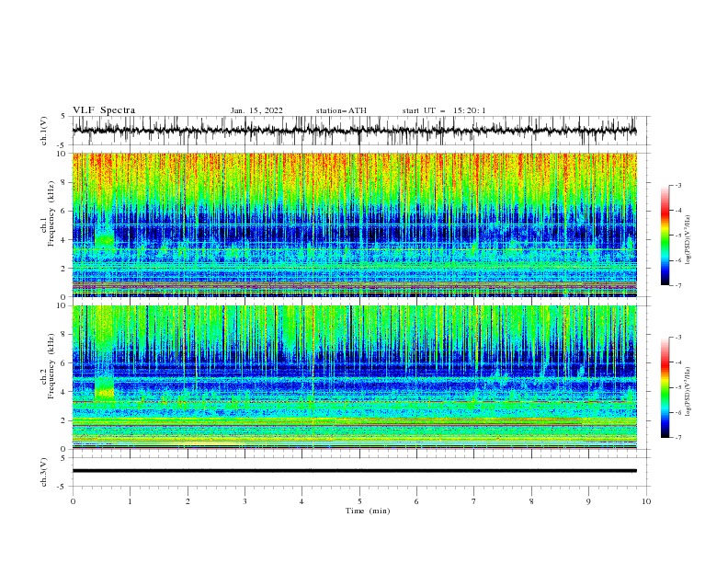Click the ch.1 voltage waveform trace
This screenshot has width=728, height=563.
click(354, 131)
